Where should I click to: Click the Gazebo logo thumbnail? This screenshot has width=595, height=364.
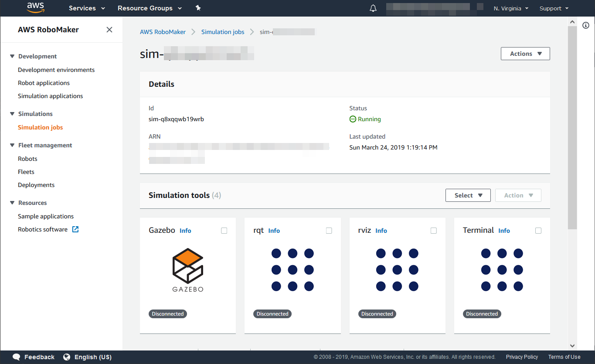point(188,270)
